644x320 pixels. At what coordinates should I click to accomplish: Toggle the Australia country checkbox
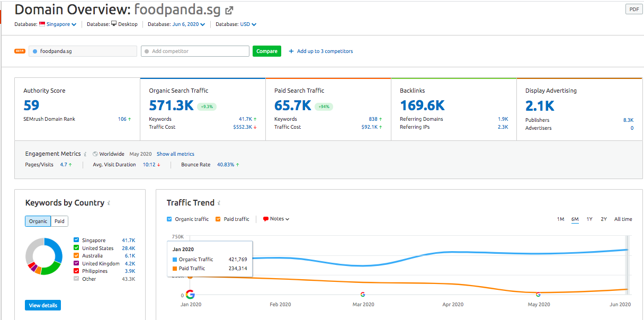(76, 255)
